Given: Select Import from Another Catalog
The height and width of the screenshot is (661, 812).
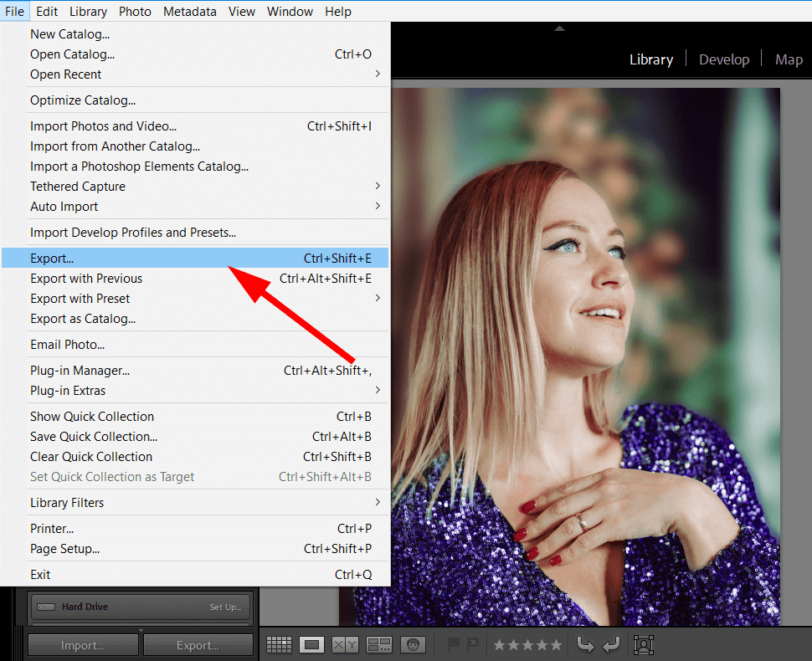Looking at the screenshot, I should pos(195,146).
